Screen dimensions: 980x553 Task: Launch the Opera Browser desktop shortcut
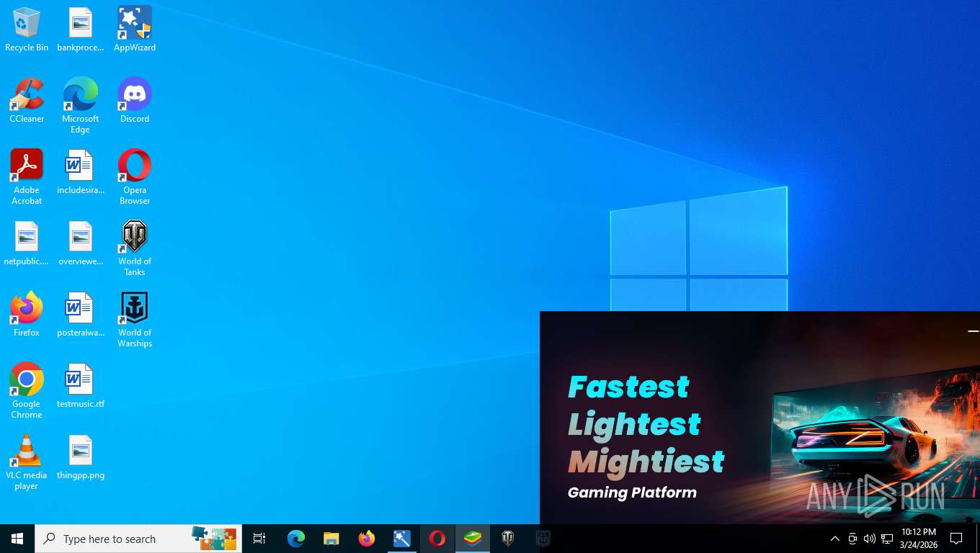tap(135, 177)
